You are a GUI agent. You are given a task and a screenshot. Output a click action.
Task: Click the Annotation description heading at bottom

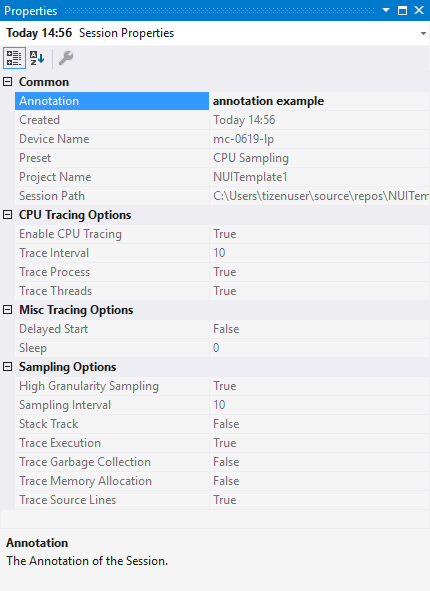click(x=37, y=543)
